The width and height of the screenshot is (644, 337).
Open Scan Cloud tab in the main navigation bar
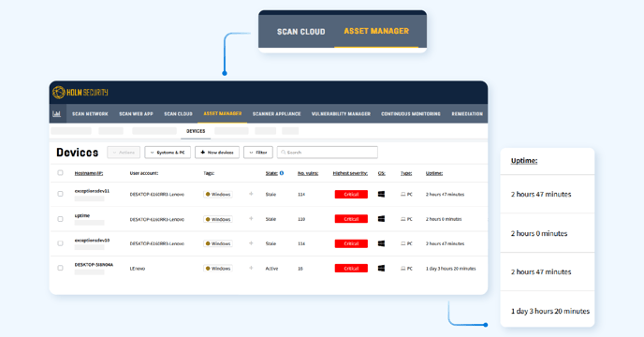click(178, 114)
